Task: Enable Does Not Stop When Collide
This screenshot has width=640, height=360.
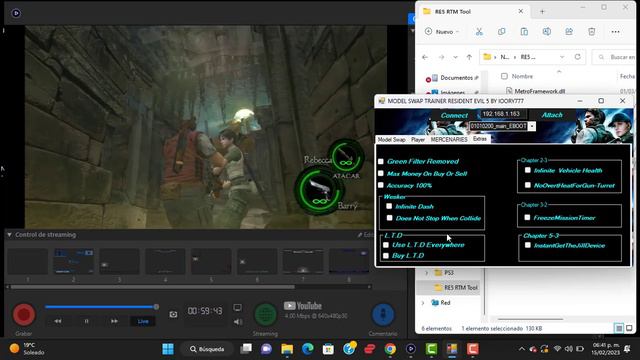Action: click(x=389, y=218)
